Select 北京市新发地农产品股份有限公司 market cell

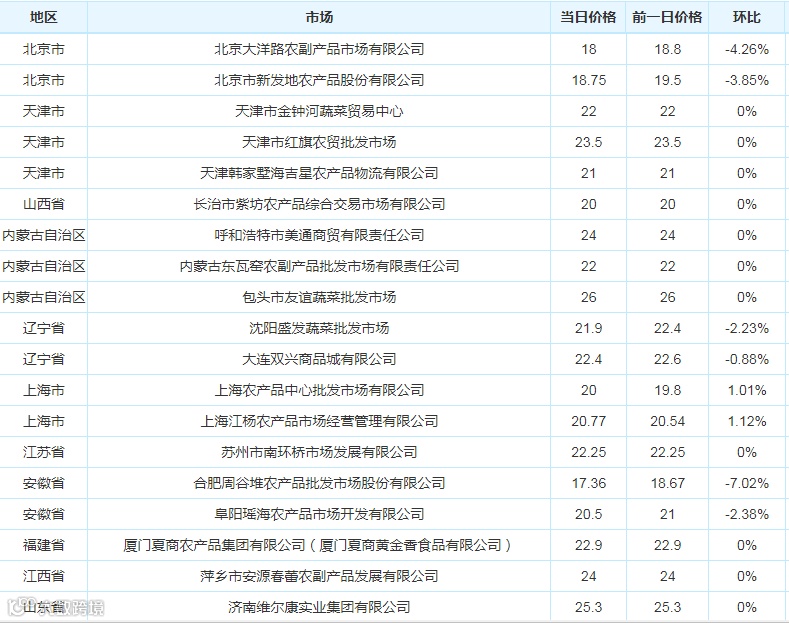click(x=319, y=80)
